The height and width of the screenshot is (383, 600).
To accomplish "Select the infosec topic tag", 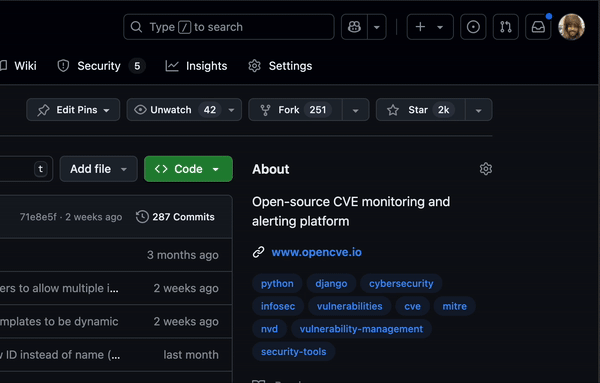I will point(278,306).
